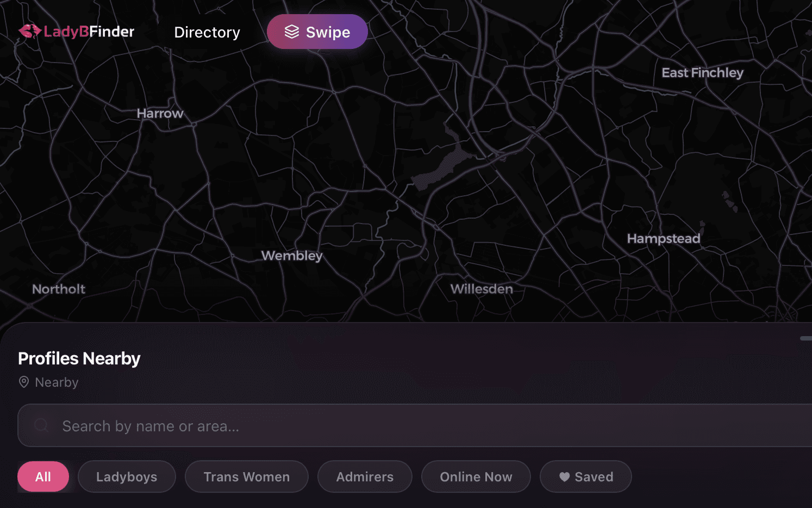
Task: Click the Wembley label on map
Action: 292,256
